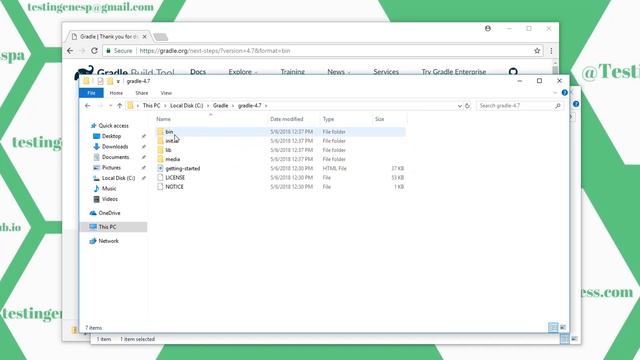The height and width of the screenshot is (360, 640).
Task: Open Chrome profile account icon
Action: coord(488,29)
